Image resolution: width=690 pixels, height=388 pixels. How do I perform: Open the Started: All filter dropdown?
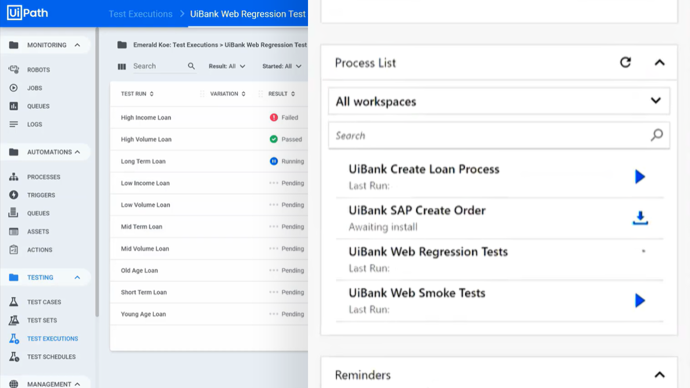click(282, 66)
